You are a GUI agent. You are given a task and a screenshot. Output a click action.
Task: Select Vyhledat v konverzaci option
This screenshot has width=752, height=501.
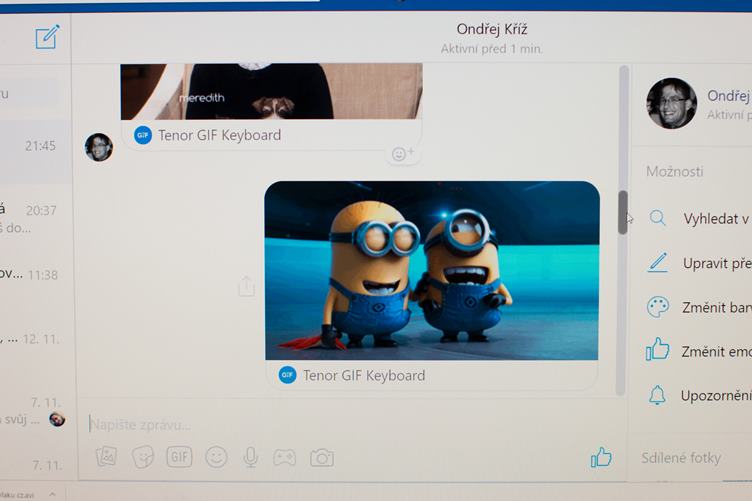701,219
